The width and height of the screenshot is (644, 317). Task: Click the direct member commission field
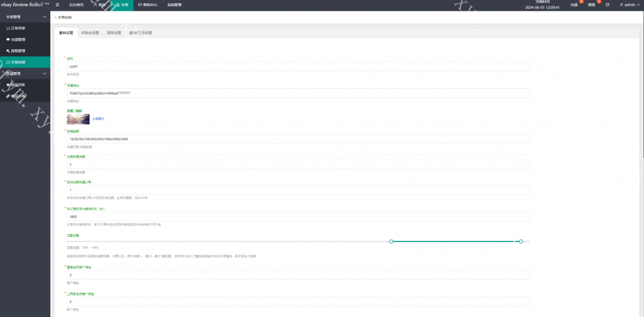pyautogui.click(x=298, y=275)
